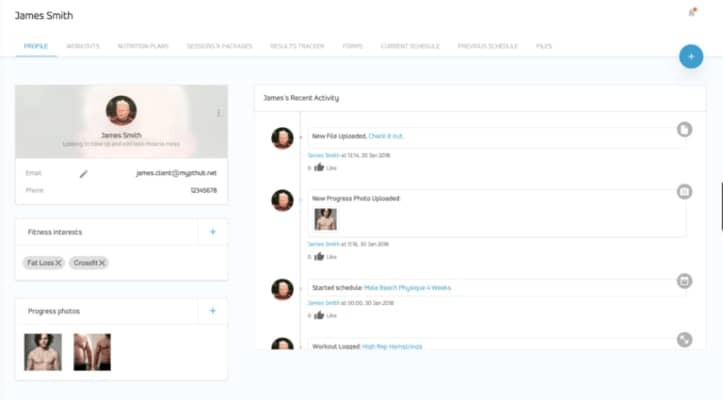Viewport: 723px width, 400px height.
Task: Open the Male Beach Physique 4 Weeks link
Action: [408, 287]
